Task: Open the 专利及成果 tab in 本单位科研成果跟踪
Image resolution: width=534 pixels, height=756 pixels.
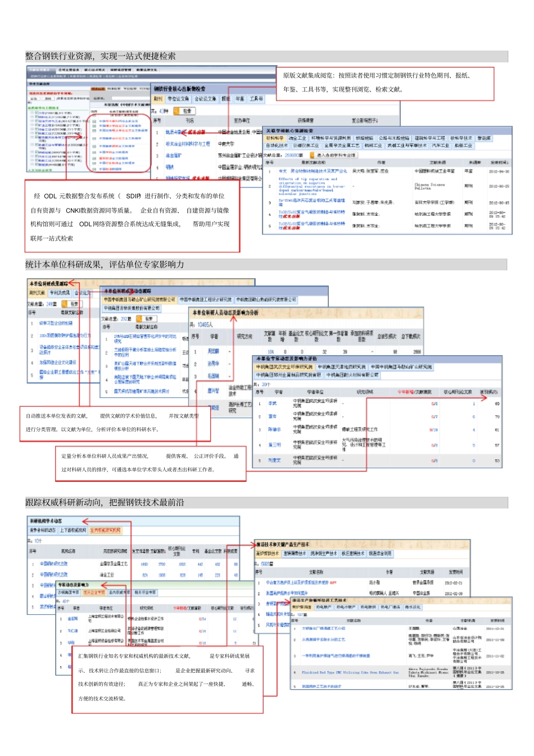Action: coord(60,292)
